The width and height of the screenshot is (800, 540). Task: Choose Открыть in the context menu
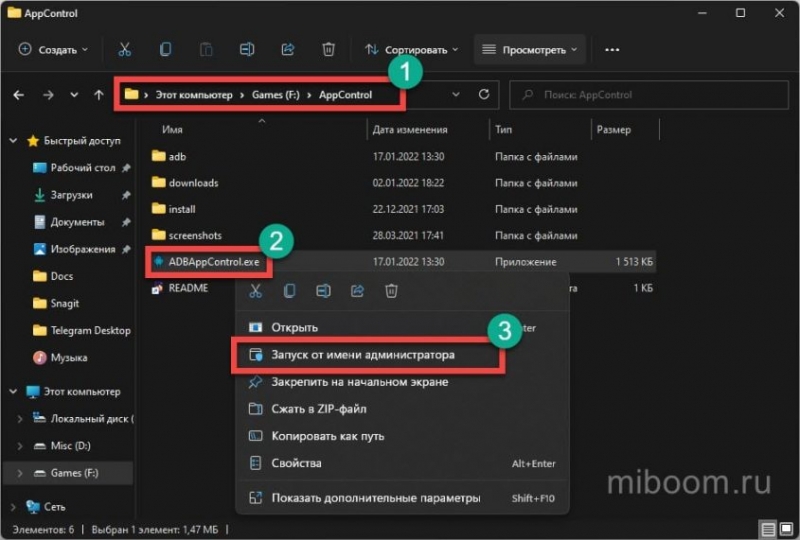pos(402,328)
